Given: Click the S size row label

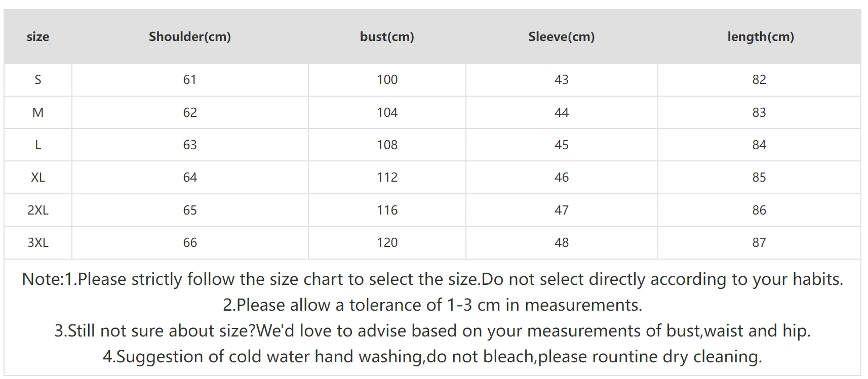Looking at the screenshot, I should (x=38, y=79).
